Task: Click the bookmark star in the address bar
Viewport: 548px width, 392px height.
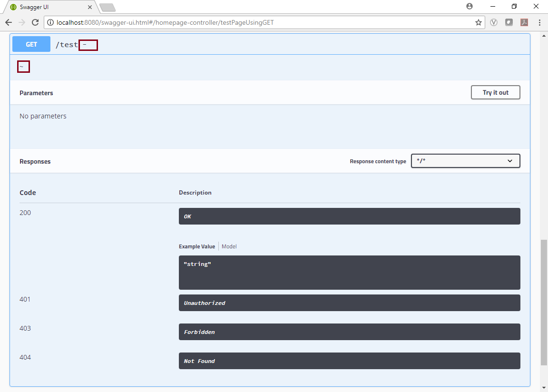Action: tap(478, 22)
